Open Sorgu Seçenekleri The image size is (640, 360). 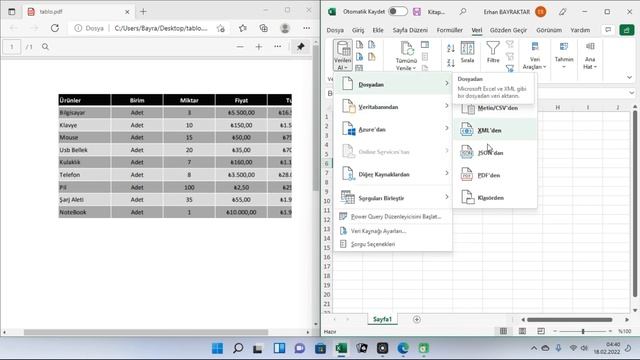pyautogui.click(x=393, y=244)
